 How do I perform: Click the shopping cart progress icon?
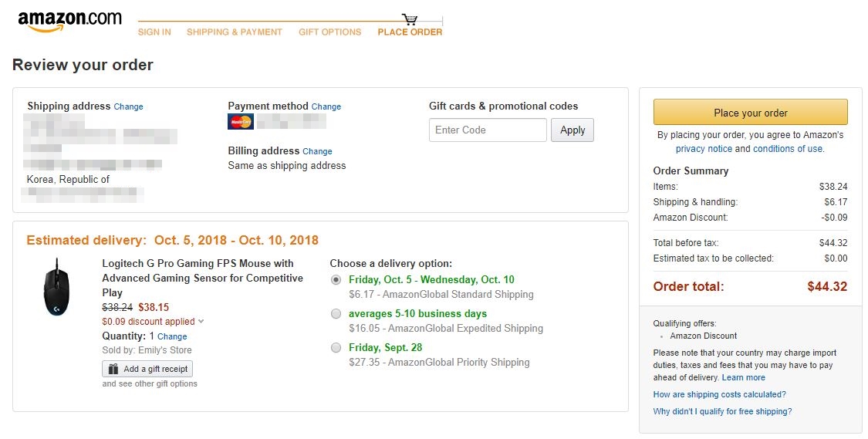410,19
